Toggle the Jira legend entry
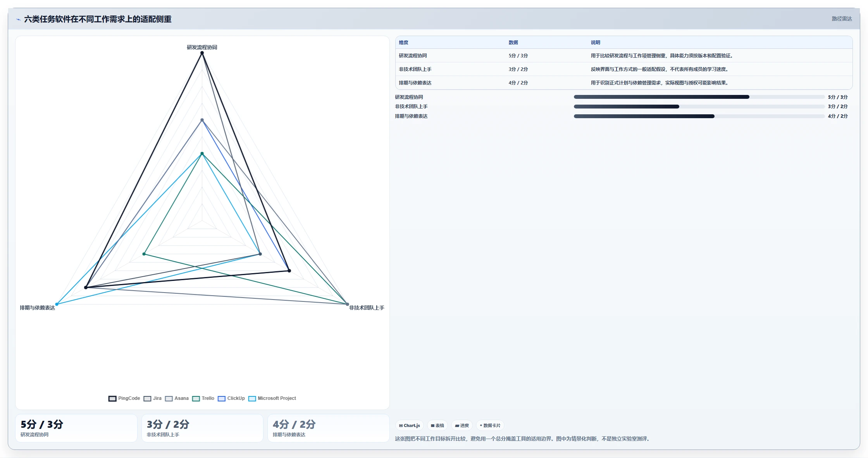Image resolution: width=868 pixels, height=458 pixels. pyautogui.click(x=152, y=398)
